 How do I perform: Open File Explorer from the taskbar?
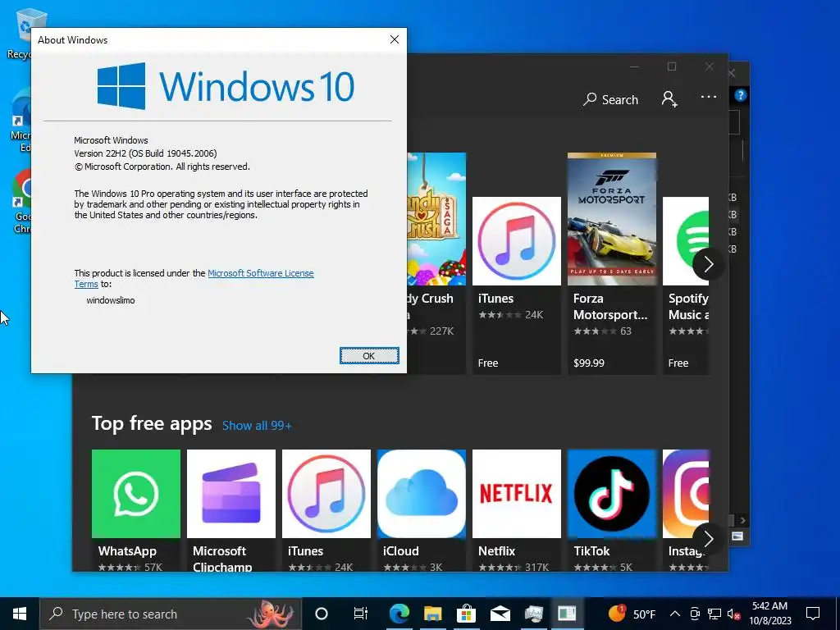coord(433,614)
